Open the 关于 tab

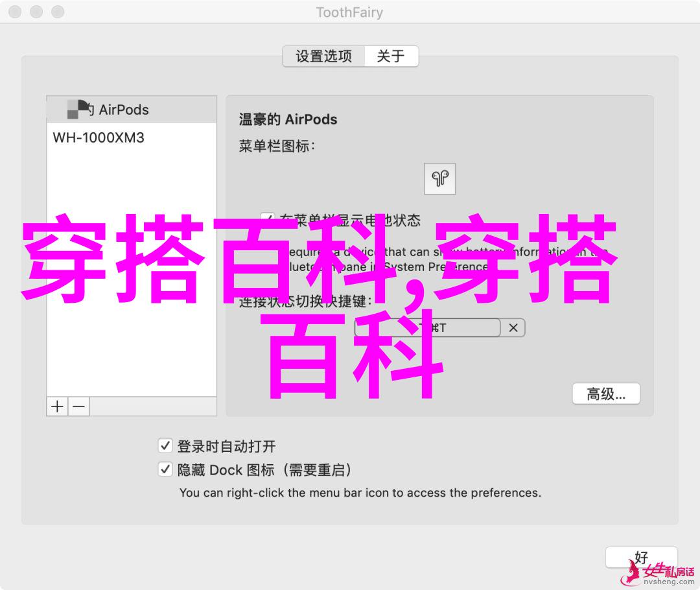click(391, 56)
